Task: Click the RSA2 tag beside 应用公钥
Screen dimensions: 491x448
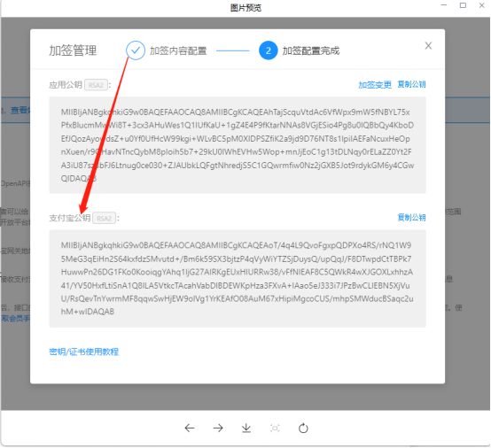Action: pos(96,85)
